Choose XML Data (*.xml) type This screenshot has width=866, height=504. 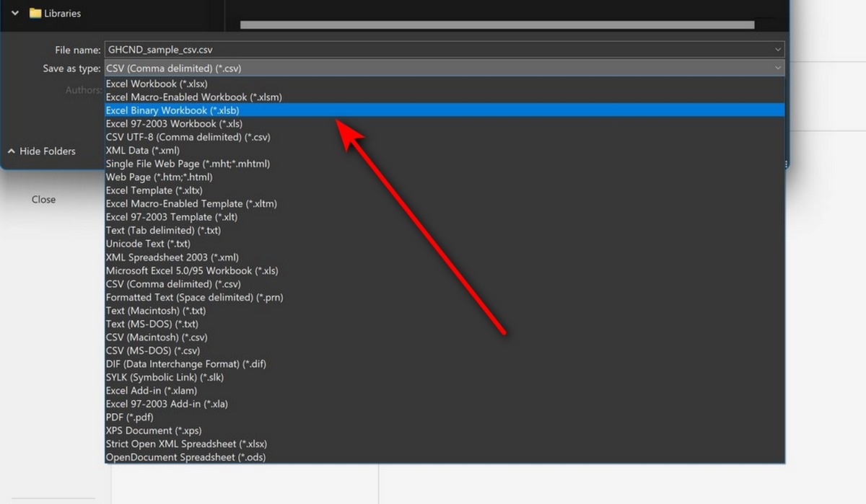pos(445,150)
